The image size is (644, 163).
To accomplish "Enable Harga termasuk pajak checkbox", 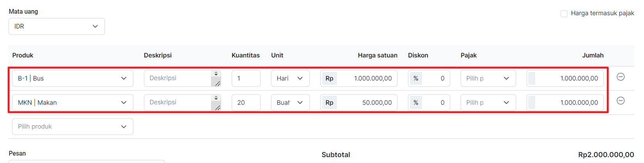I will (x=564, y=13).
